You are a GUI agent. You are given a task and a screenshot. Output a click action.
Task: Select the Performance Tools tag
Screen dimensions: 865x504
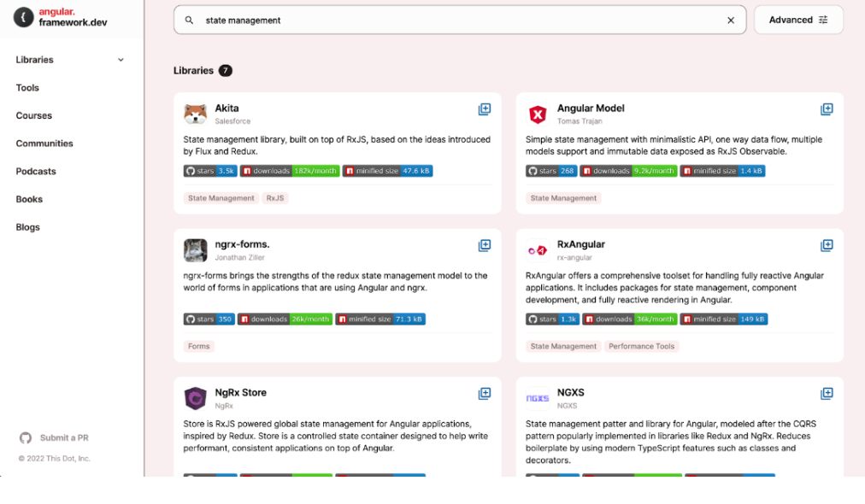click(641, 346)
